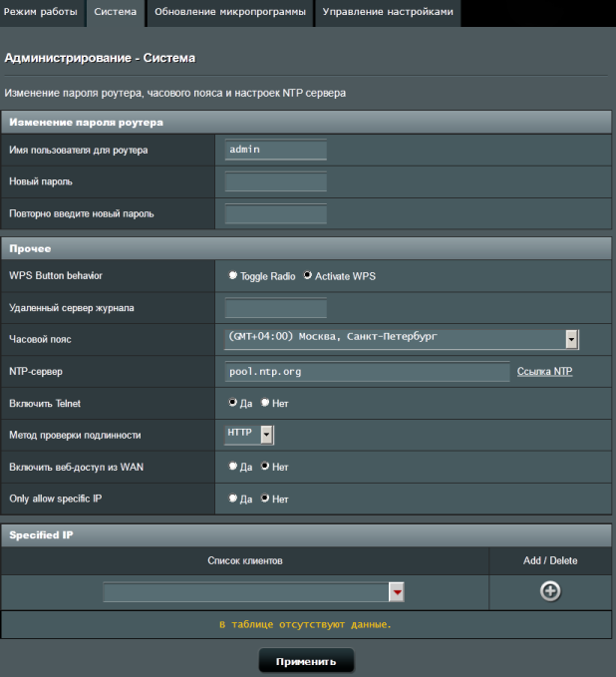Click the Изменение пароля роутера section header

(306, 123)
